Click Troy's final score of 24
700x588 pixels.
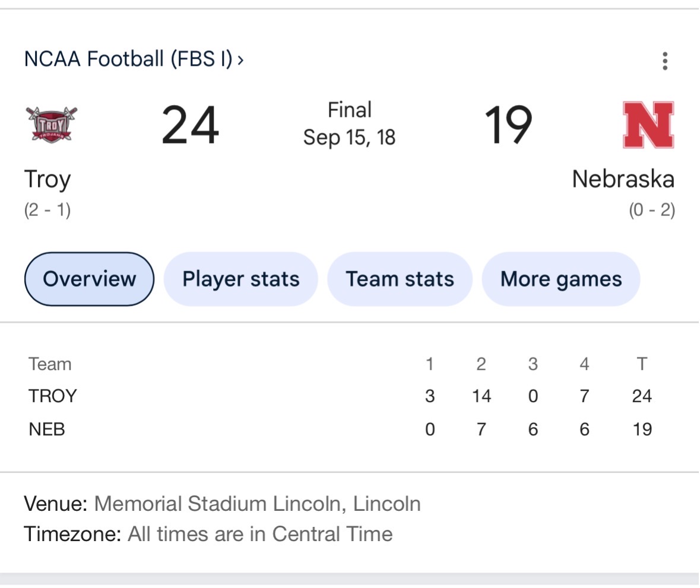(190, 125)
